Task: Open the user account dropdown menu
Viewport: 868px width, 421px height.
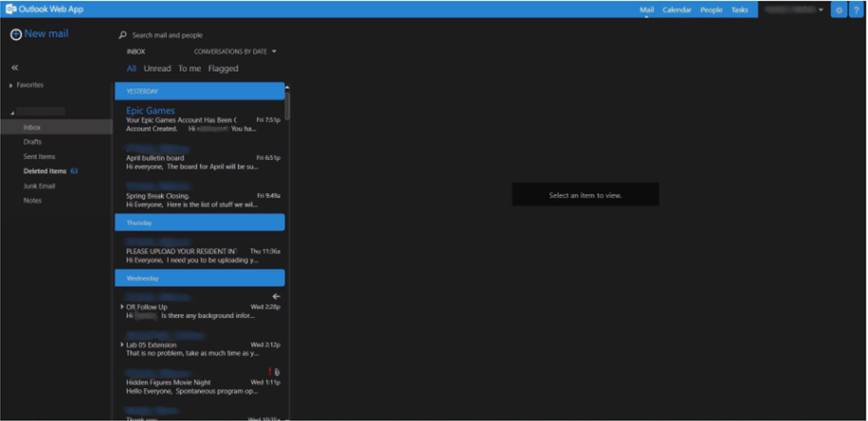Action: click(794, 9)
